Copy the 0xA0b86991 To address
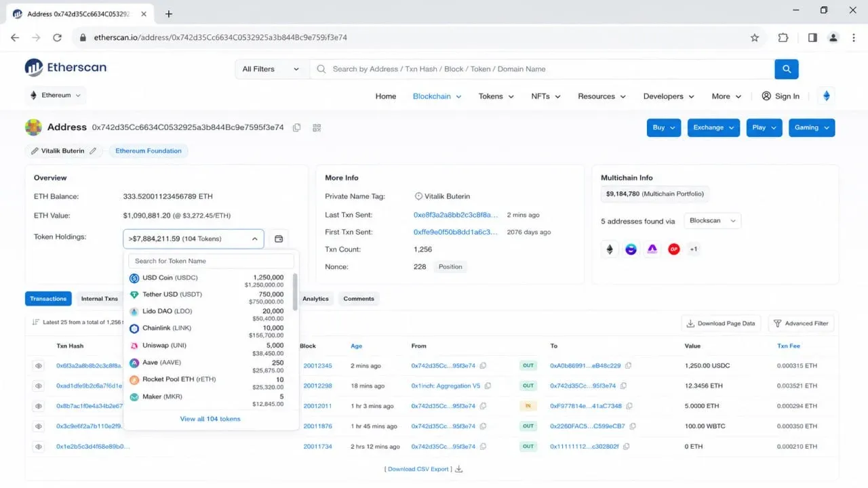Image resolution: width=868 pixels, height=488 pixels. [x=629, y=365]
